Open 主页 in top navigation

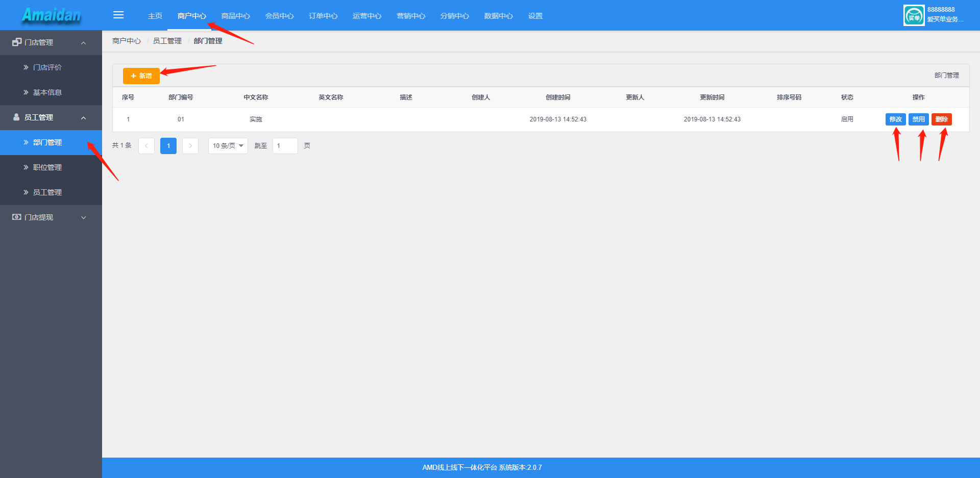coord(155,16)
